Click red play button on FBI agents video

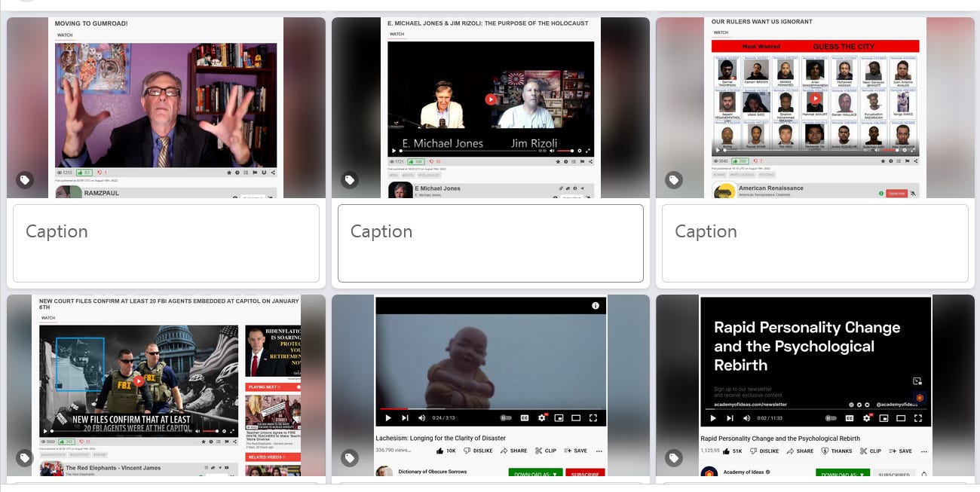(139, 381)
